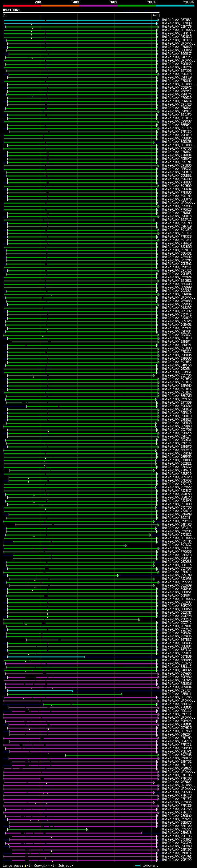
Task: Click label UniRef100_B6EWX9
Action: 176,50
